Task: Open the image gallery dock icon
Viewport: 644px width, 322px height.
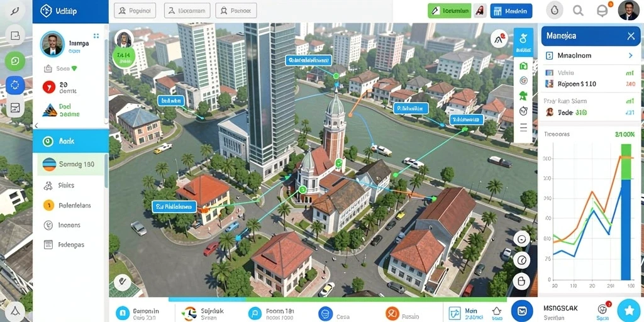Action: click(x=15, y=108)
